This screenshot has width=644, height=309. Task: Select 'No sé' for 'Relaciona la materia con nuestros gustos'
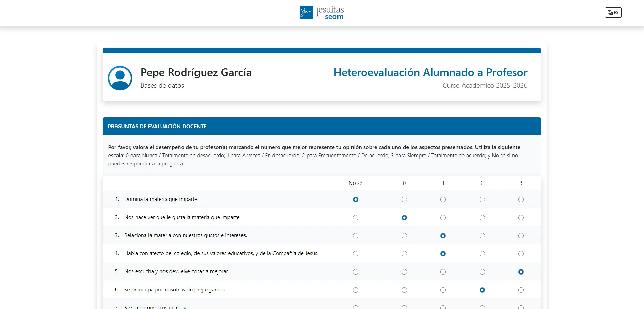pos(356,236)
